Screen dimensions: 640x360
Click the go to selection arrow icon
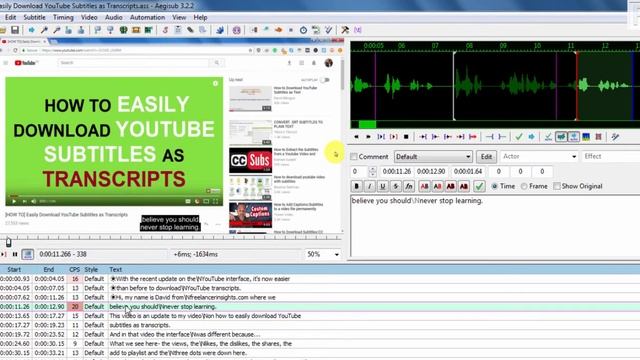point(531,137)
